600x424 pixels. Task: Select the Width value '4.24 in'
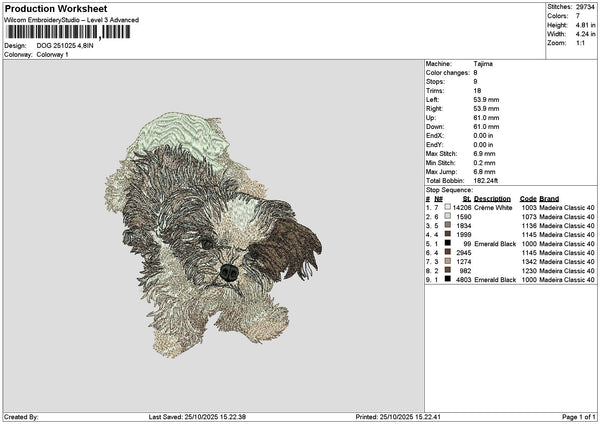click(x=585, y=34)
